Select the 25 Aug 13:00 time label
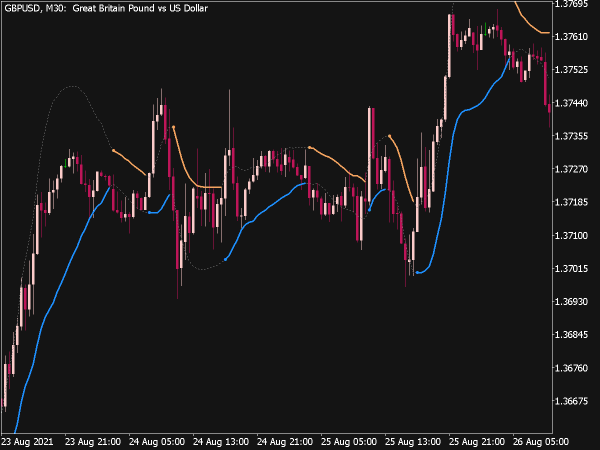 pyautogui.click(x=413, y=442)
